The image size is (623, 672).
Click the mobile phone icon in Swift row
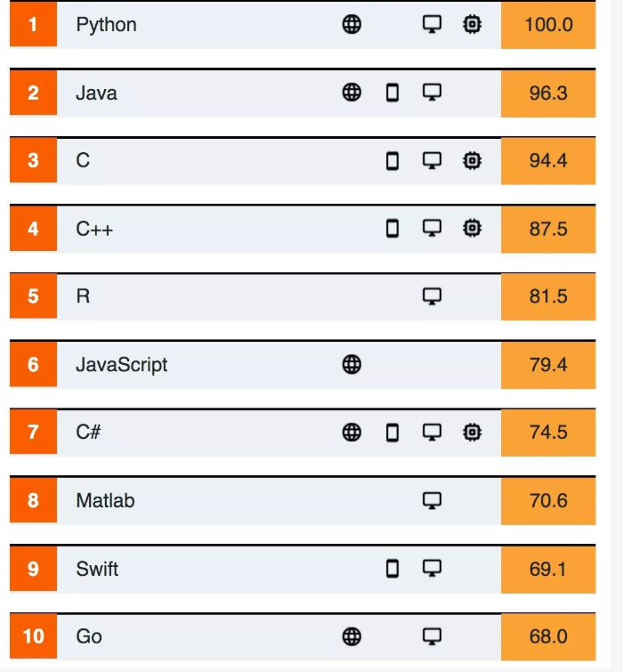(x=392, y=568)
